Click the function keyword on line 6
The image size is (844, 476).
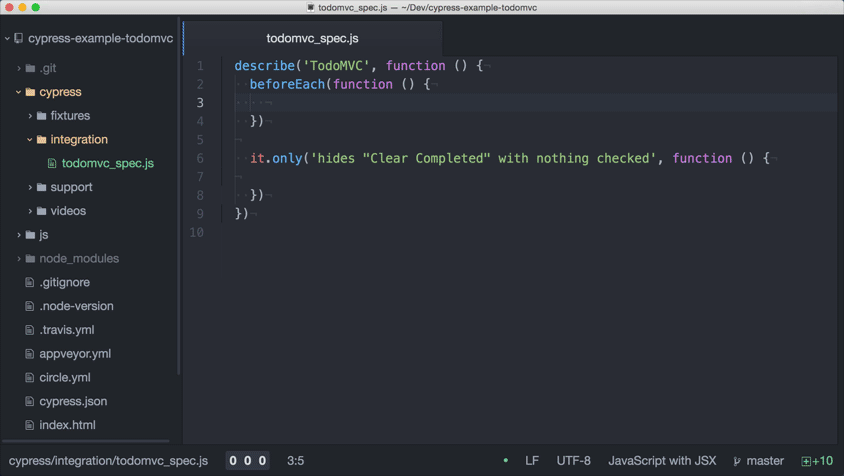(x=702, y=158)
